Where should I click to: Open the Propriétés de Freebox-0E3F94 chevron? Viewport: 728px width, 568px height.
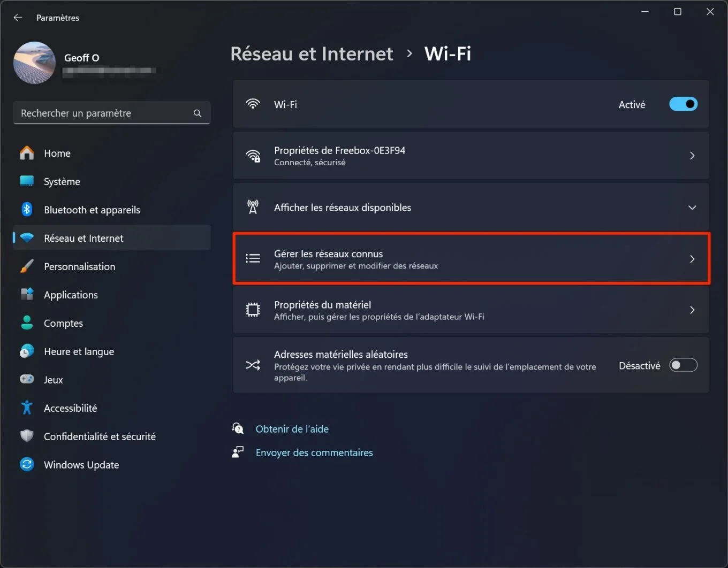pos(692,156)
